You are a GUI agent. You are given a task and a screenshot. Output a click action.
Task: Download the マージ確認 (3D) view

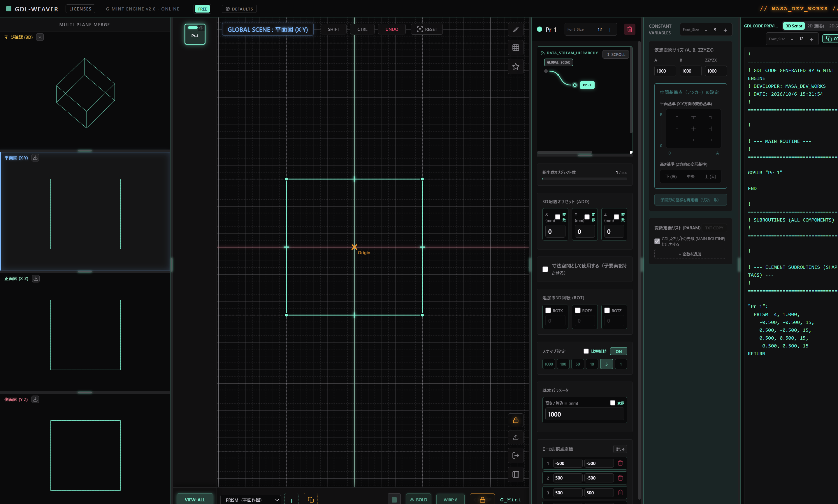[40, 37]
